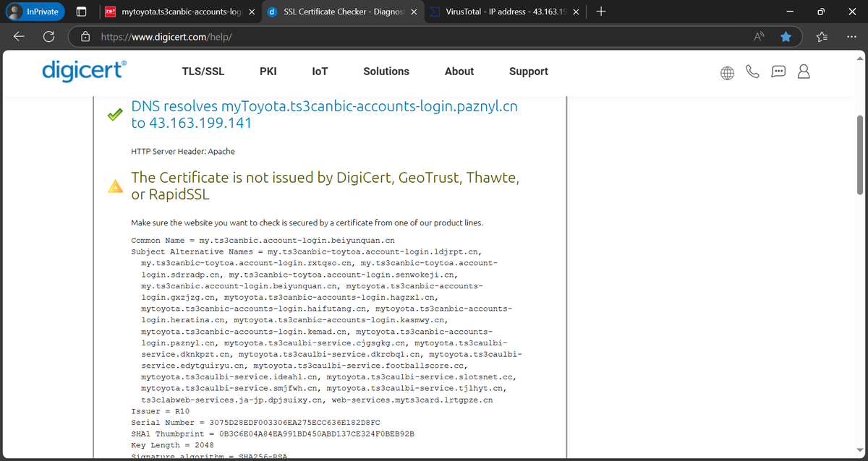Click the phone contact icon
This screenshot has width=868, height=461.
click(x=753, y=72)
